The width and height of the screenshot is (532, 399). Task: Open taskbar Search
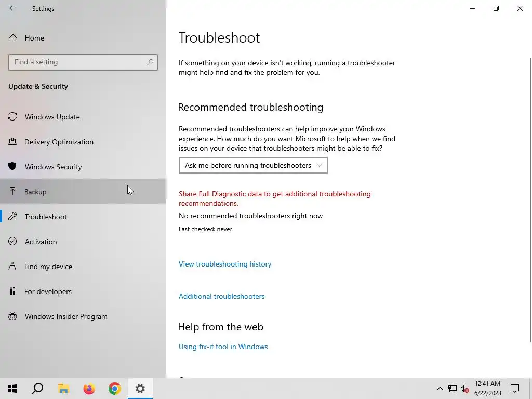tap(37, 389)
